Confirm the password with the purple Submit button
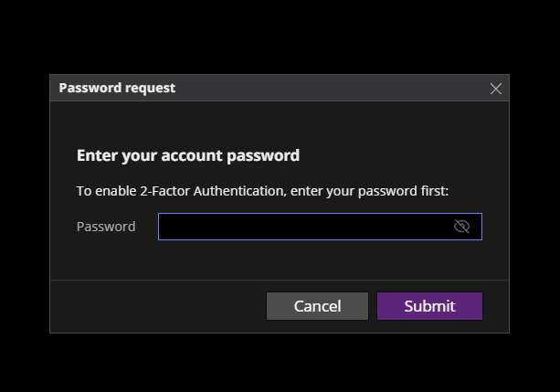 pyautogui.click(x=429, y=306)
